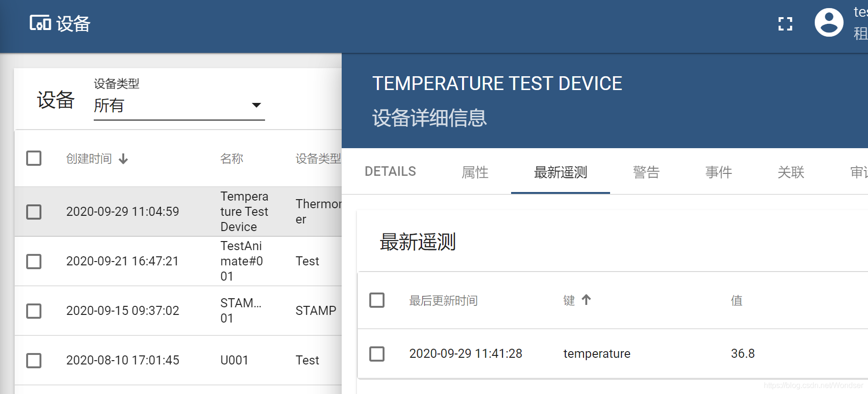
Task: Select all telemetry header checkbox
Action: tap(377, 300)
